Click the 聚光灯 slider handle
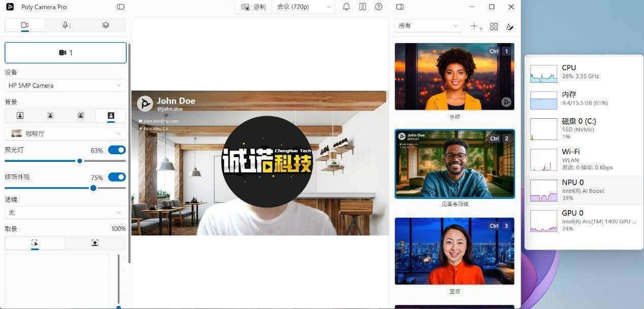 click(80, 161)
